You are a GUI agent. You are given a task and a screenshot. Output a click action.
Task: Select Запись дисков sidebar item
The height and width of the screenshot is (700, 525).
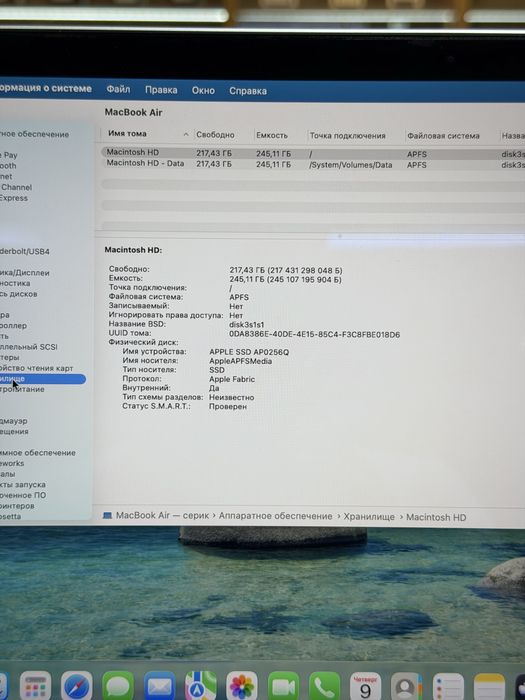[19, 294]
